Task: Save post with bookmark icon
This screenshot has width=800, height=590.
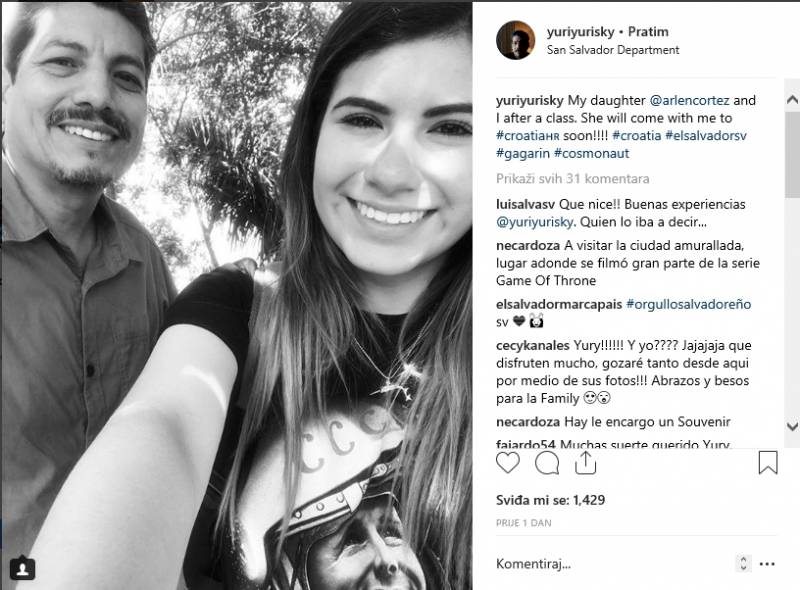Action: pos(768,462)
